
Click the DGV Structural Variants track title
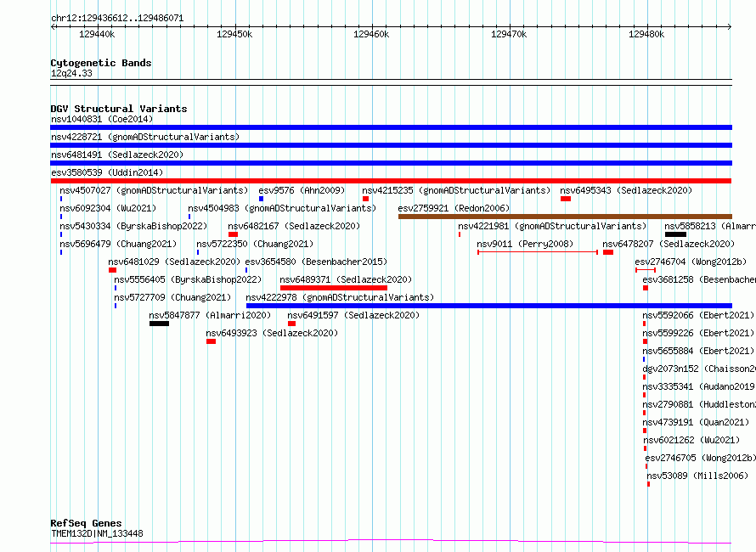click(x=119, y=109)
